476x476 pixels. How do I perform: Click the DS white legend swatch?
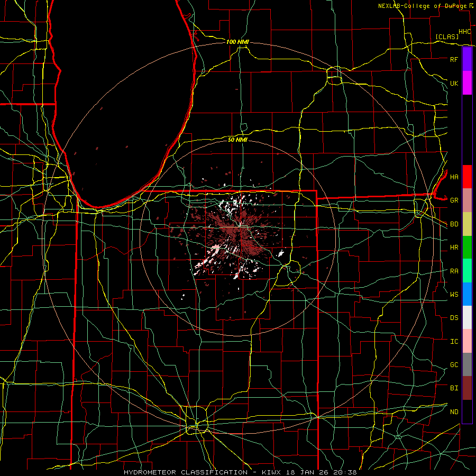click(x=467, y=317)
